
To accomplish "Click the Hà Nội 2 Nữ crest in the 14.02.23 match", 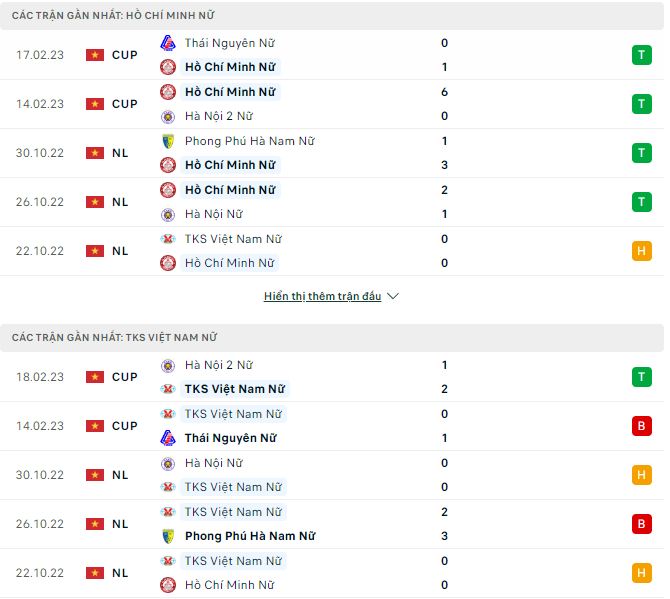I will (168, 116).
